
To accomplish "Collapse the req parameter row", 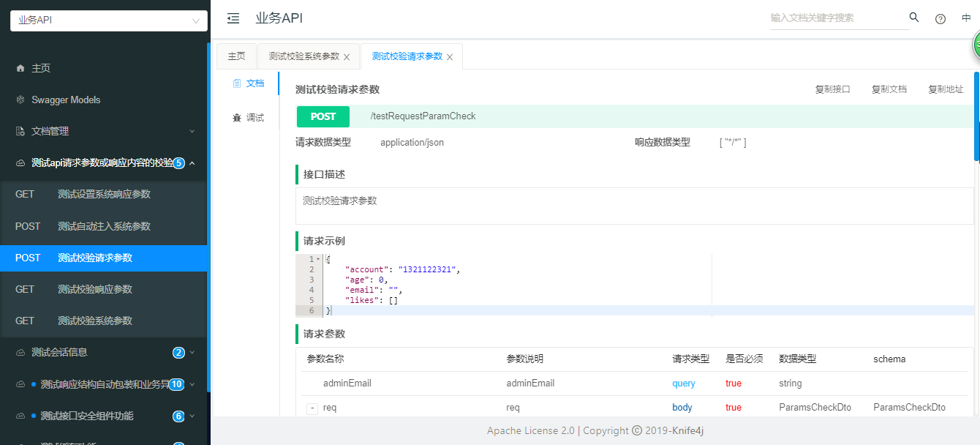I will pos(312,408).
